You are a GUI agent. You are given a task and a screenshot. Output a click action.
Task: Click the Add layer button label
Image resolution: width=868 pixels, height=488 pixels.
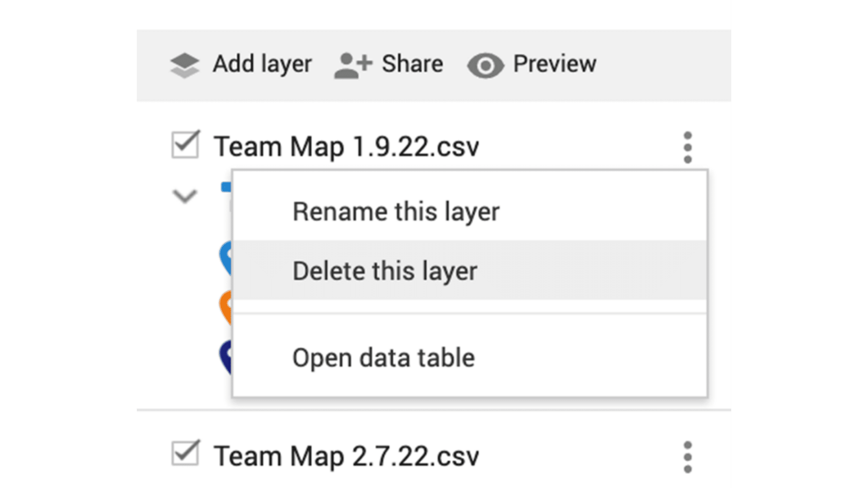[x=262, y=64]
